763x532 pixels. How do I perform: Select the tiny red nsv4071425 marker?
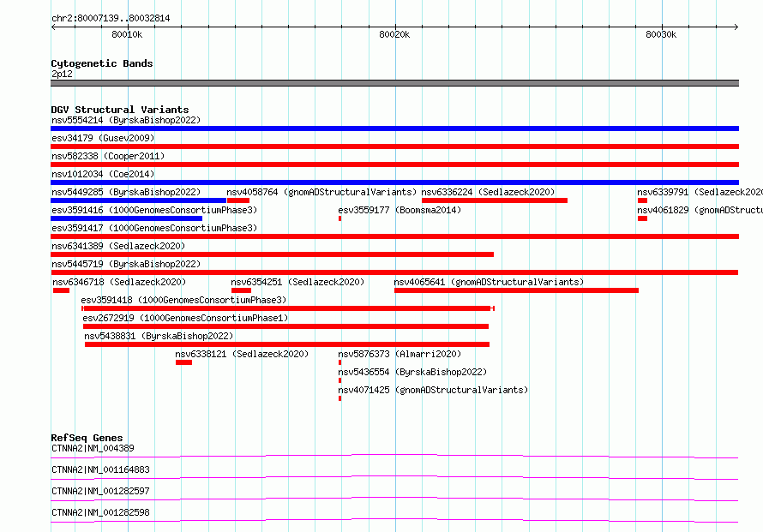coord(339,398)
